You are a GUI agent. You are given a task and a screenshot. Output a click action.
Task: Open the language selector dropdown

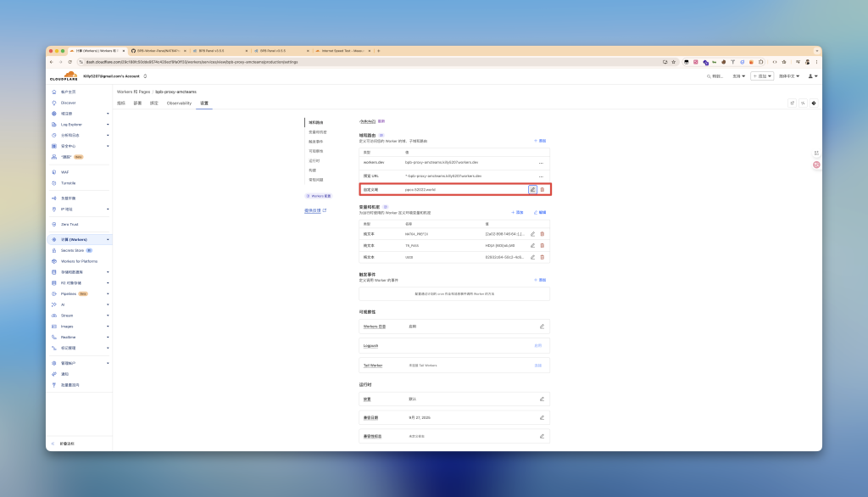[788, 76]
